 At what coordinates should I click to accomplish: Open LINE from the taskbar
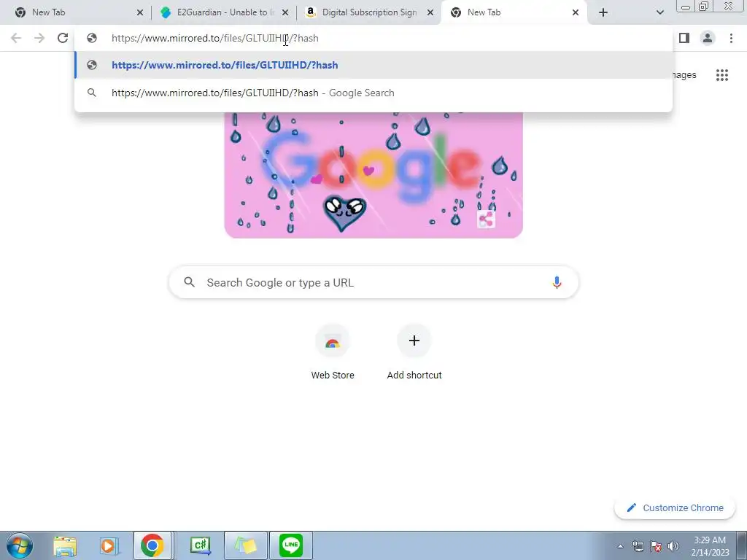[x=291, y=545]
